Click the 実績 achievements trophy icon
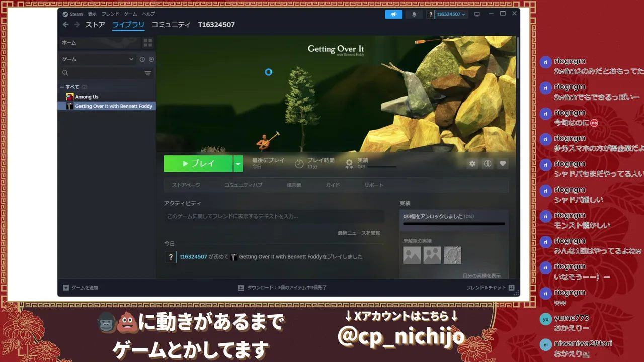644x362 pixels. pyautogui.click(x=349, y=163)
